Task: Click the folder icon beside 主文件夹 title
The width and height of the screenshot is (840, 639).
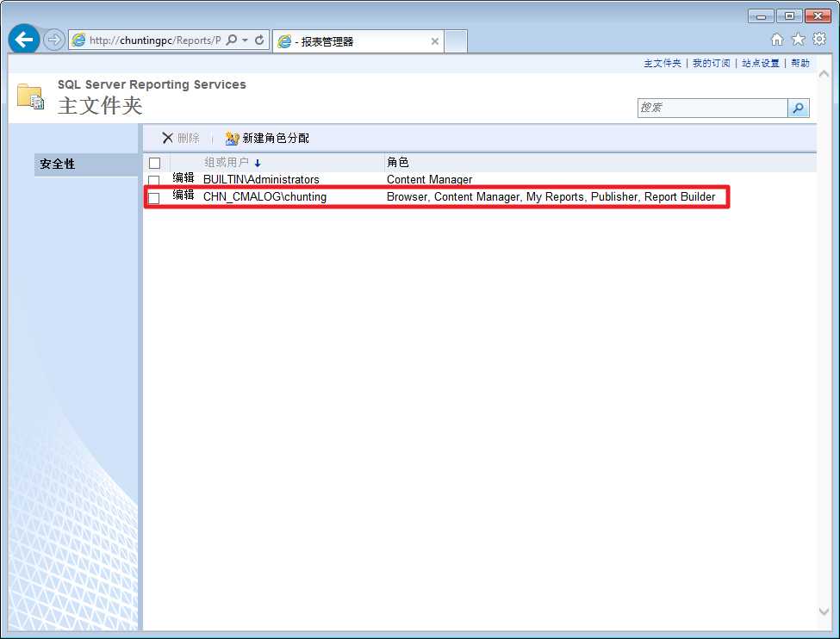Action: coord(30,96)
